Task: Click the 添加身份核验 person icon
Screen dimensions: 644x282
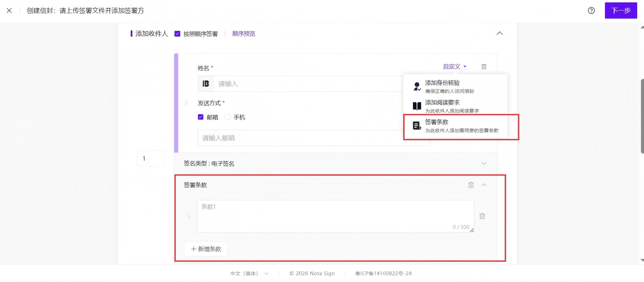Action: click(x=417, y=86)
